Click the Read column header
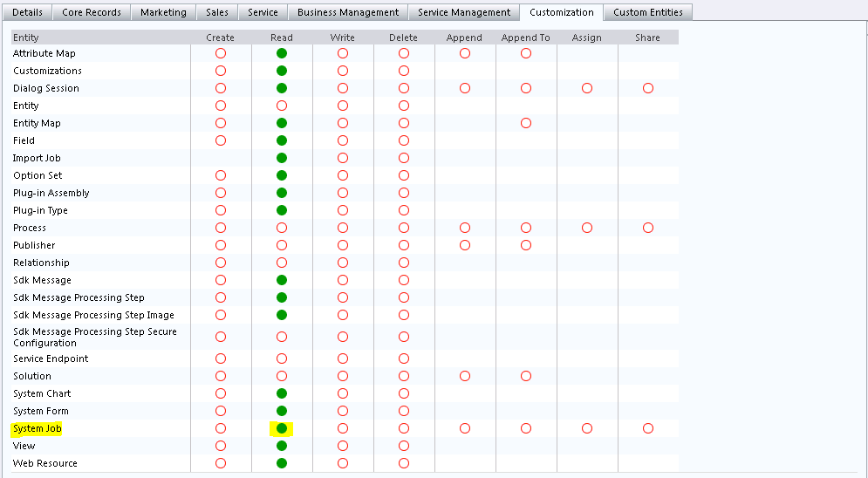Image resolution: width=868 pixels, height=478 pixels. 282,38
